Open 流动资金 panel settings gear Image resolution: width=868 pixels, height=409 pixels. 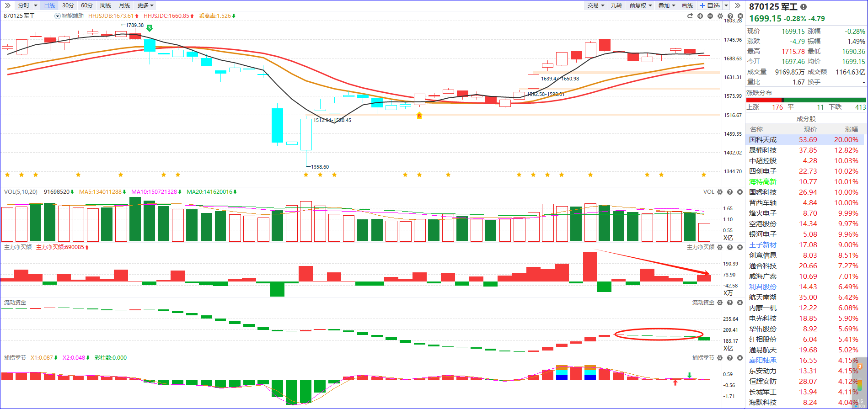pyautogui.click(x=720, y=303)
